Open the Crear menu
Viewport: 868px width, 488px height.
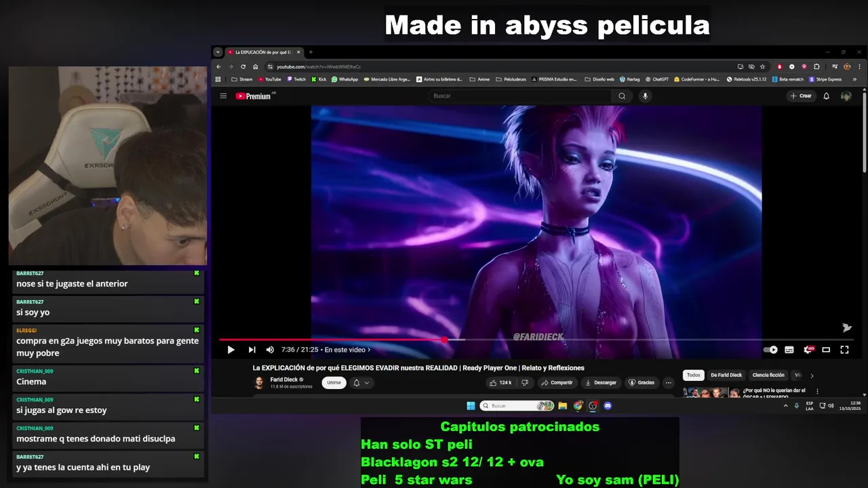(800, 96)
